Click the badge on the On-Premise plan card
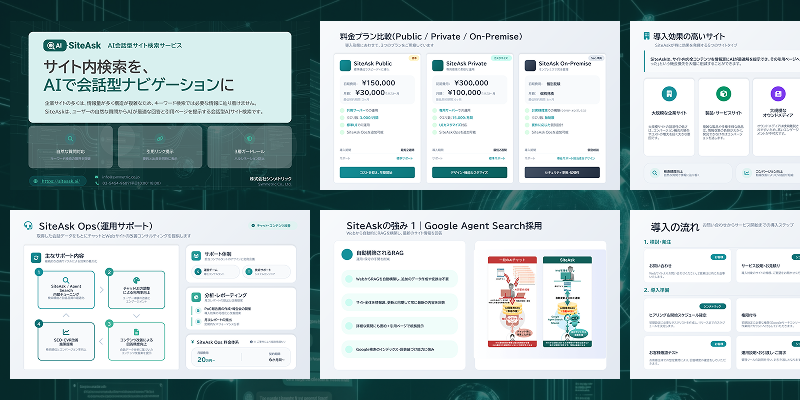800x400 pixels. pos(595,58)
